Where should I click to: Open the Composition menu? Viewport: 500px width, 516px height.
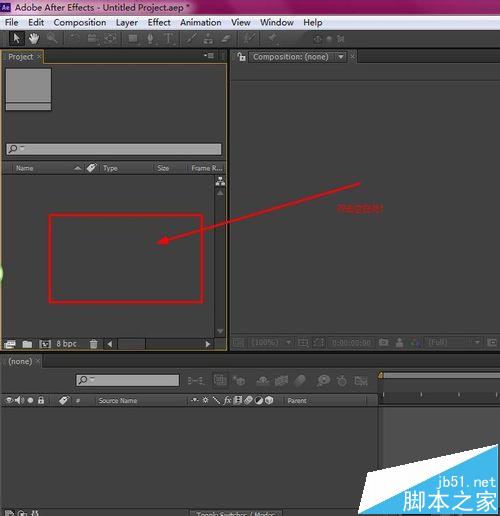coord(80,22)
